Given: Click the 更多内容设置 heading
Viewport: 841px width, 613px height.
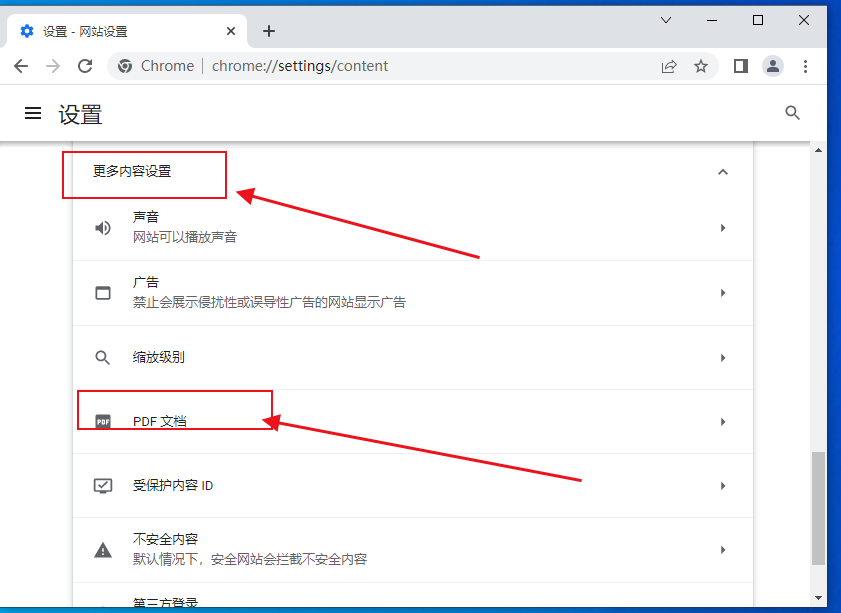Looking at the screenshot, I should click(132, 171).
